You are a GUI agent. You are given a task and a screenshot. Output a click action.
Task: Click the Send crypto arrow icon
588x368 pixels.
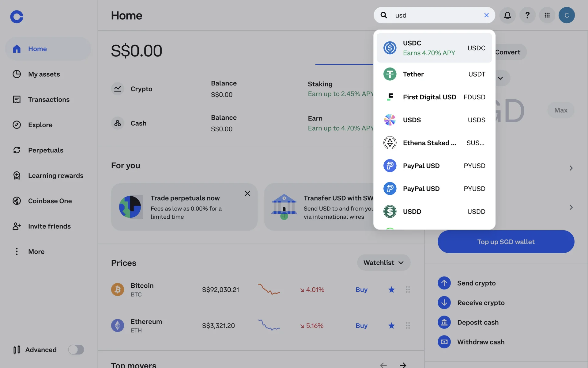click(x=444, y=283)
